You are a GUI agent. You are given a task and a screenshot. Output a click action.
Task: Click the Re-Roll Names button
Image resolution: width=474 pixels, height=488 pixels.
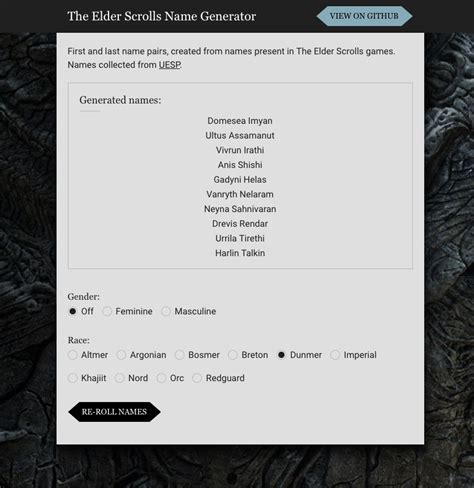(114, 412)
